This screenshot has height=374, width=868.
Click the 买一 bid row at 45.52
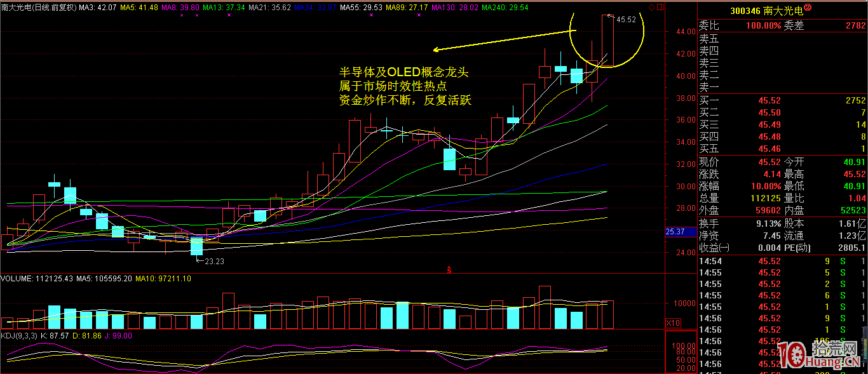click(783, 100)
